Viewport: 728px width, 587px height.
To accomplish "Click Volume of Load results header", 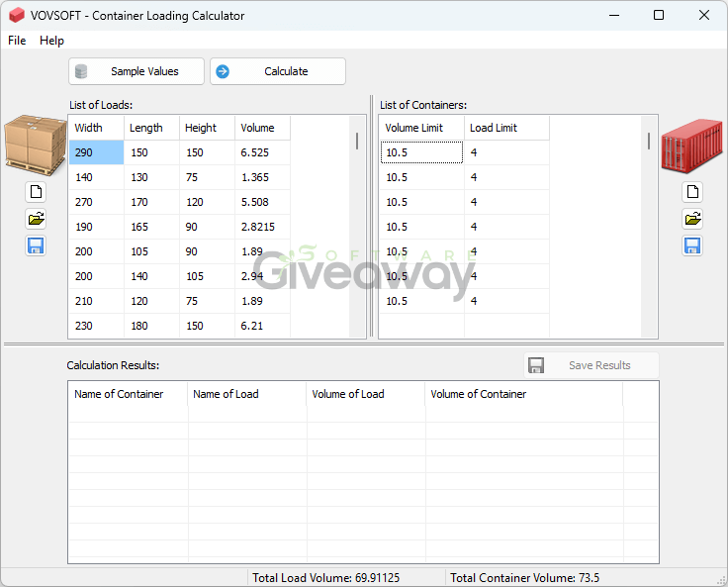I will [x=366, y=394].
